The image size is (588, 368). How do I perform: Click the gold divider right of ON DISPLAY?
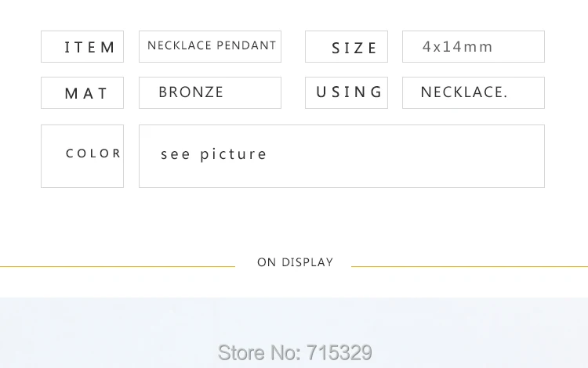pyautogui.click(x=469, y=266)
